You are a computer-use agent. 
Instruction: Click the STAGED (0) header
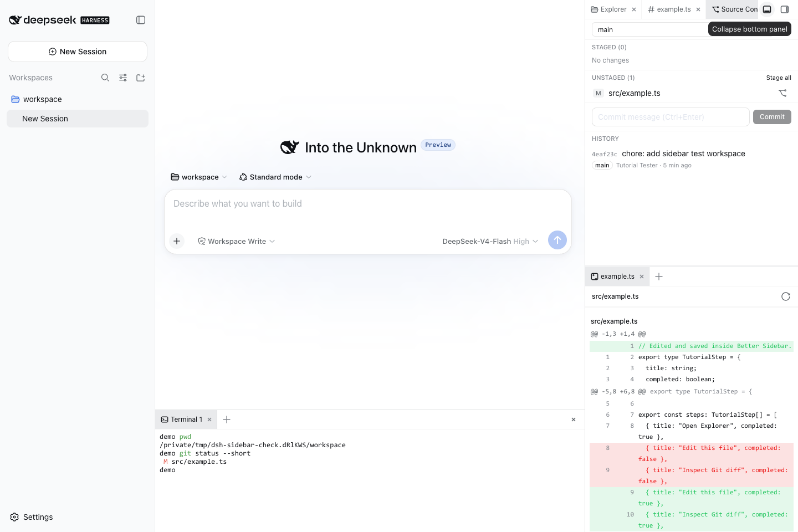[x=609, y=47]
